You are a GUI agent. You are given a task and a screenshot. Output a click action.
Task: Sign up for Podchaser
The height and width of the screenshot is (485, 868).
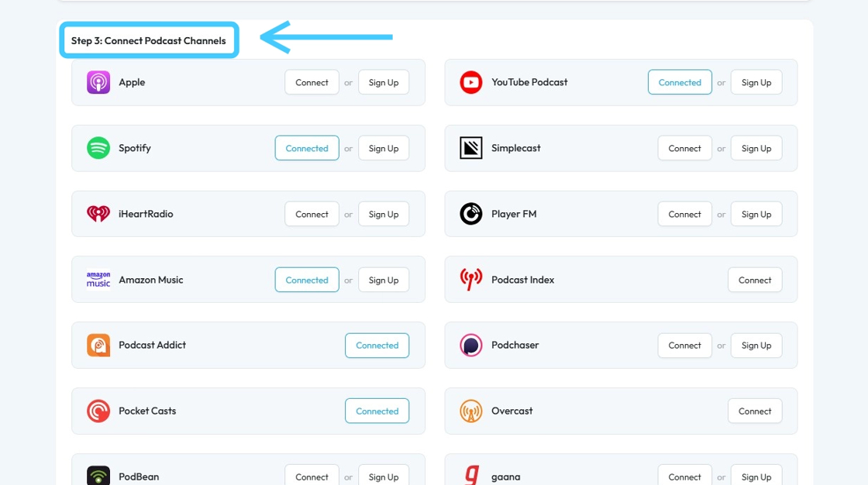(756, 345)
